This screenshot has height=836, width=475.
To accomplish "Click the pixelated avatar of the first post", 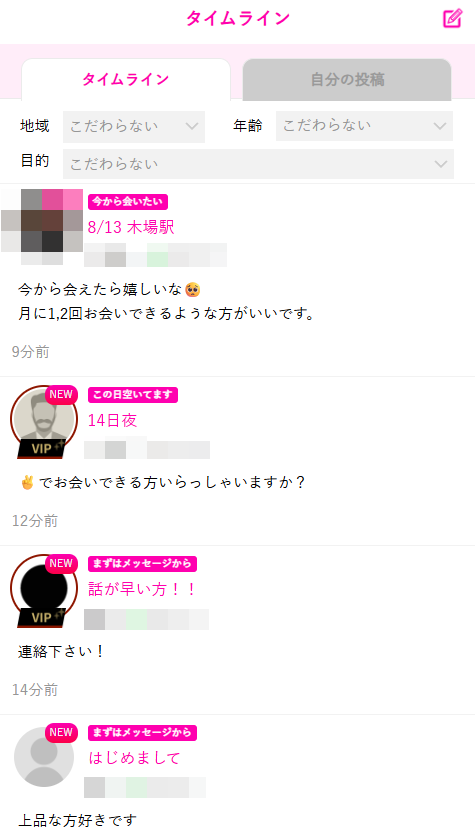I will point(42,221).
